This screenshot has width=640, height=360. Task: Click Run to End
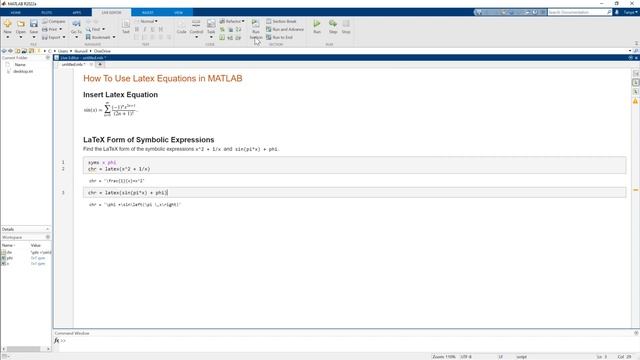(280, 37)
